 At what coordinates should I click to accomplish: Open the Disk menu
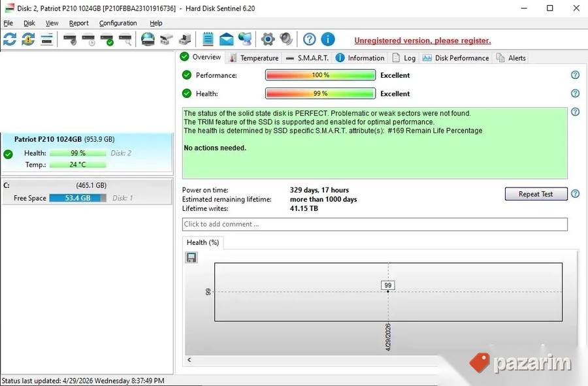click(29, 24)
